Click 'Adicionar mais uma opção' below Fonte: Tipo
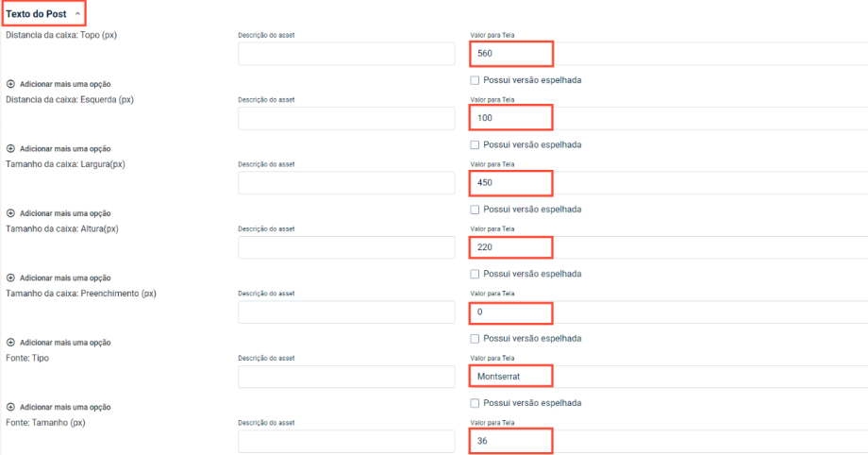 [x=65, y=407]
